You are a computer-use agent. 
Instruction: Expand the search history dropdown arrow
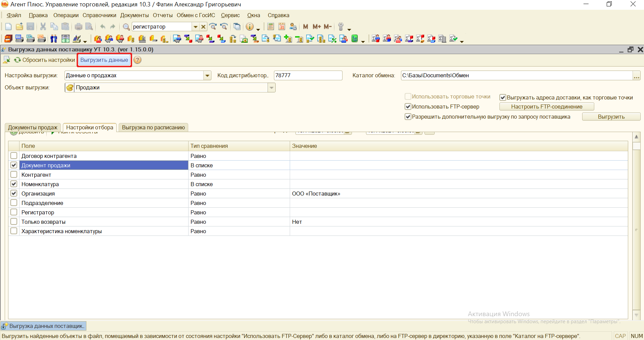[x=195, y=27]
